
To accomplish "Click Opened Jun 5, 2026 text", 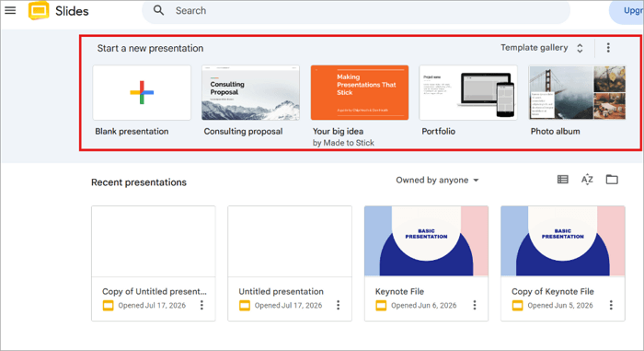I will coord(560,305).
